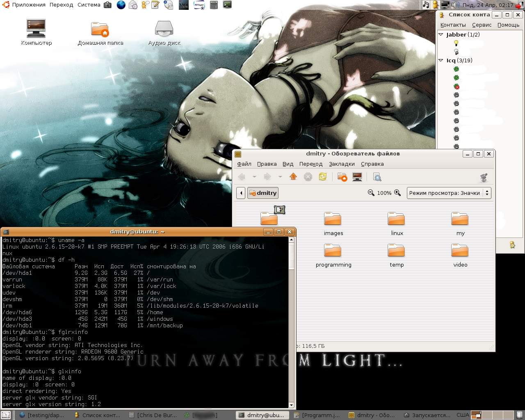525x420 pixels.
Task: Open the Приложения menu in top panel
Action: coord(24,5)
